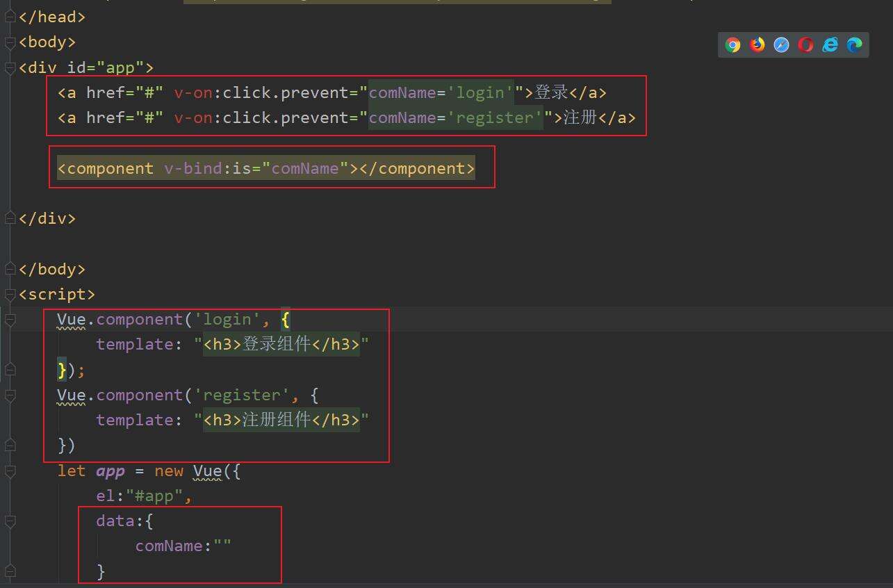Fold the data:{ object block
Image resolution: width=893 pixels, height=588 pixels.
[10, 521]
